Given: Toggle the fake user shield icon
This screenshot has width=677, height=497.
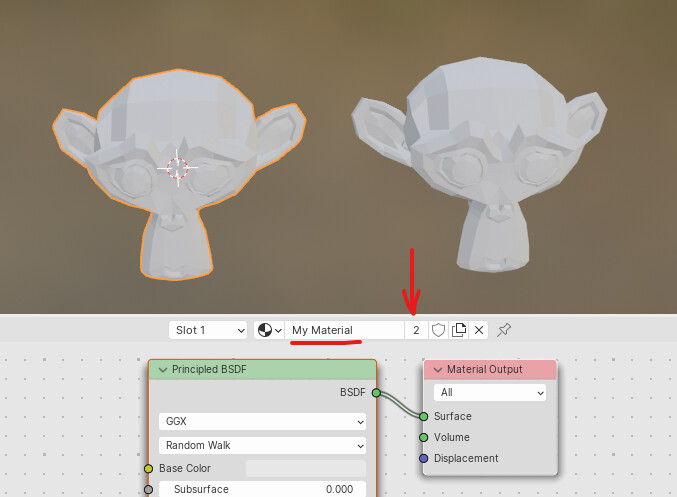Looking at the screenshot, I should [438, 330].
